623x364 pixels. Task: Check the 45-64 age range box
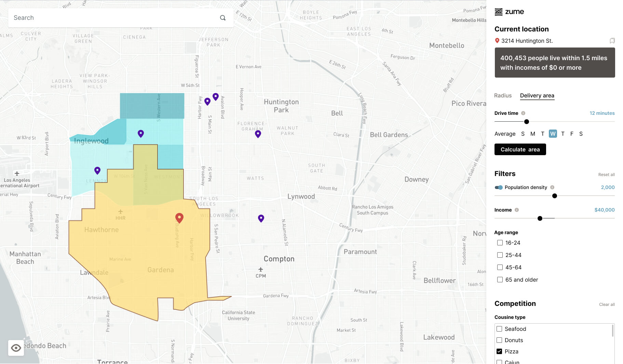[x=500, y=267]
